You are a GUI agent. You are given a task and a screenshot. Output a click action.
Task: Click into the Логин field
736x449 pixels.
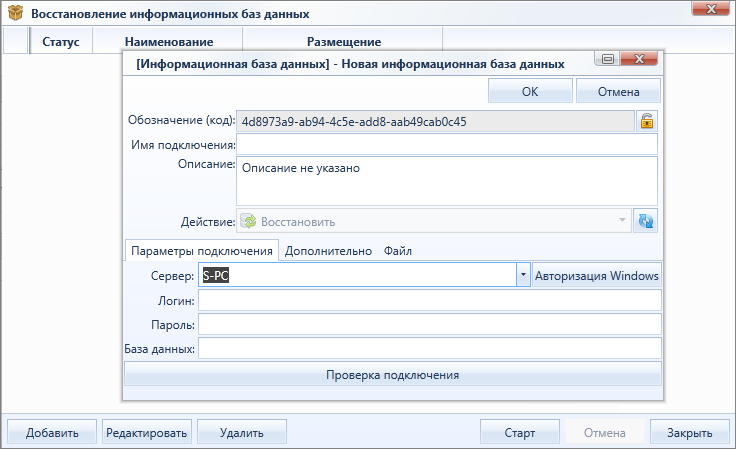(429, 300)
